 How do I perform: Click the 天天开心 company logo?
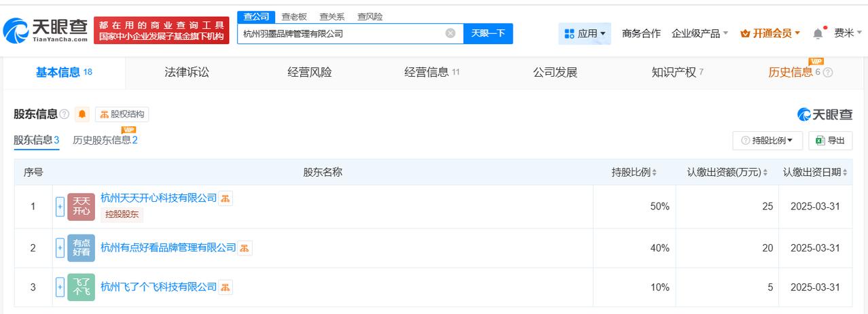pyautogui.click(x=81, y=207)
